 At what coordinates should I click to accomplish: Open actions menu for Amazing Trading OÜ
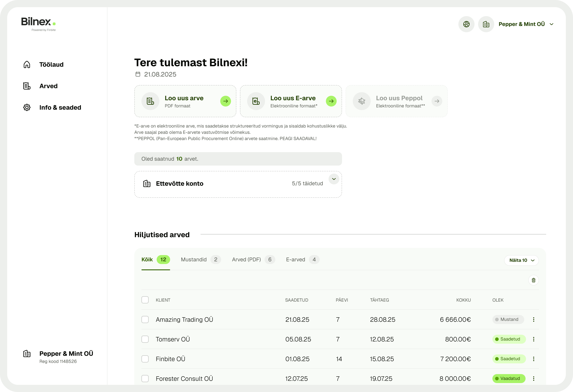(534, 320)
